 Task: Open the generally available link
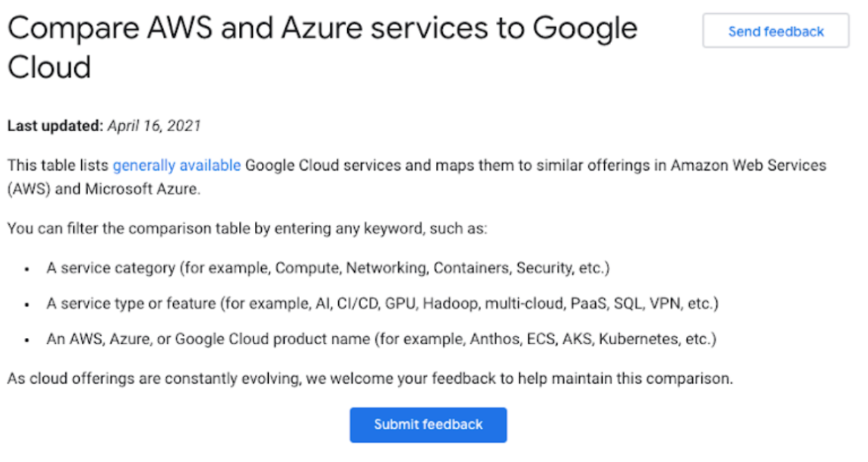[x=176, y=166]
